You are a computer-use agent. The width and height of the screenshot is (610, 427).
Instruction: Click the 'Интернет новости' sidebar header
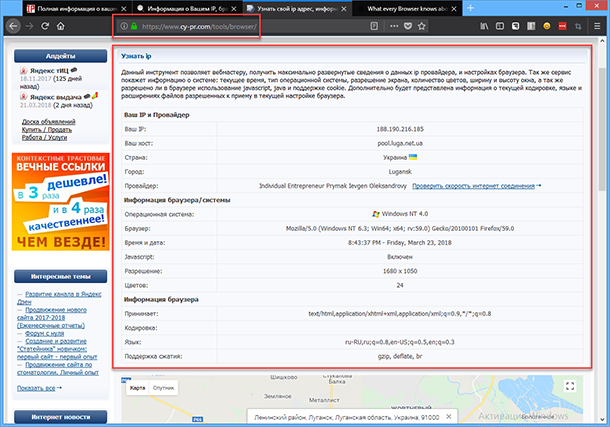(61, 417)
